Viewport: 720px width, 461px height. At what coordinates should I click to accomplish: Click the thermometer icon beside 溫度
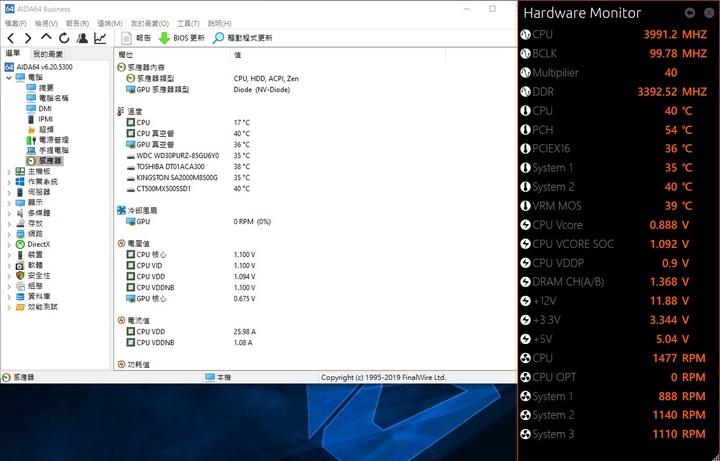(121, 111)
